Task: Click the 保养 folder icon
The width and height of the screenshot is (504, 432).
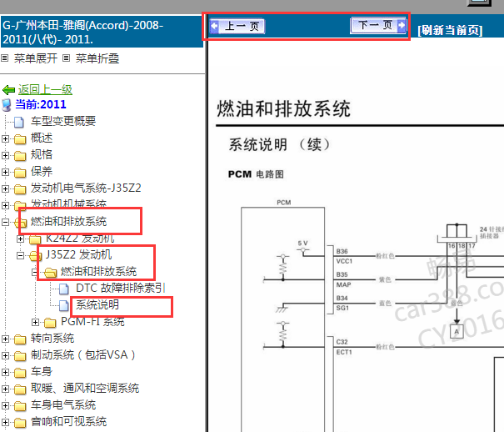Action: point(20,173)
